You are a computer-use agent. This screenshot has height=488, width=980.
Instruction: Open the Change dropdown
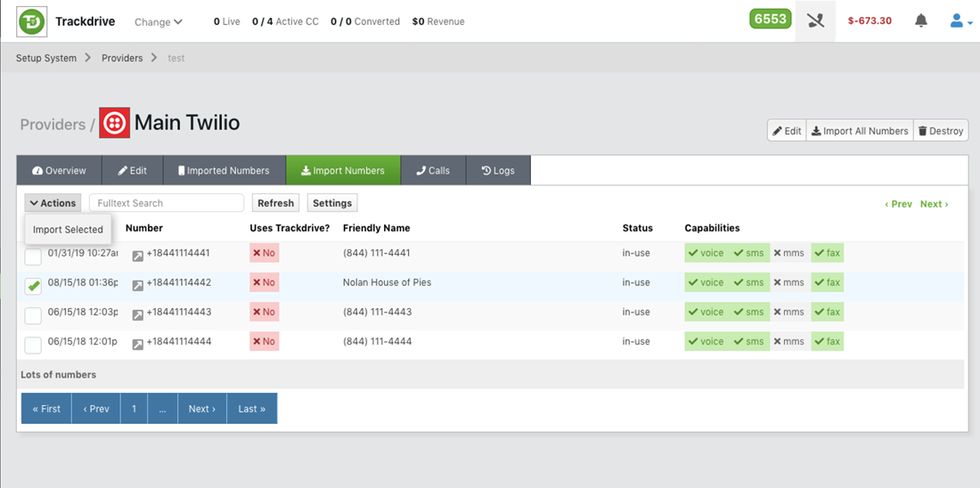(x=159, y=22)
